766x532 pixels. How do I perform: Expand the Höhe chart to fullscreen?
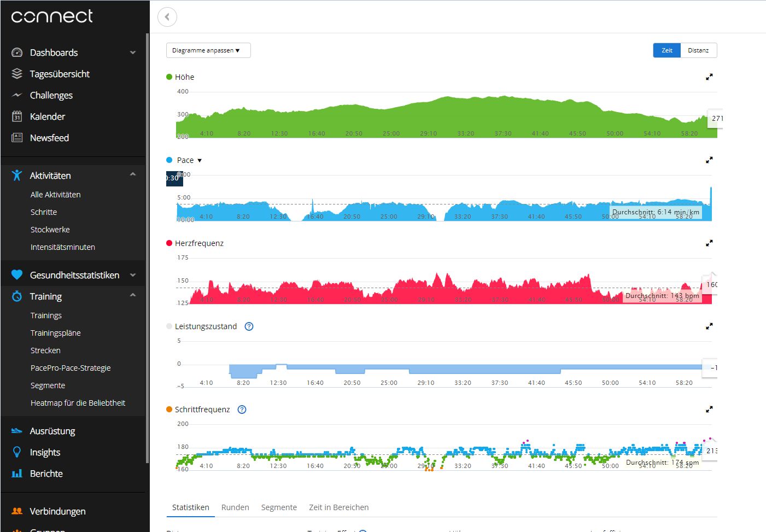coord(709,77)
